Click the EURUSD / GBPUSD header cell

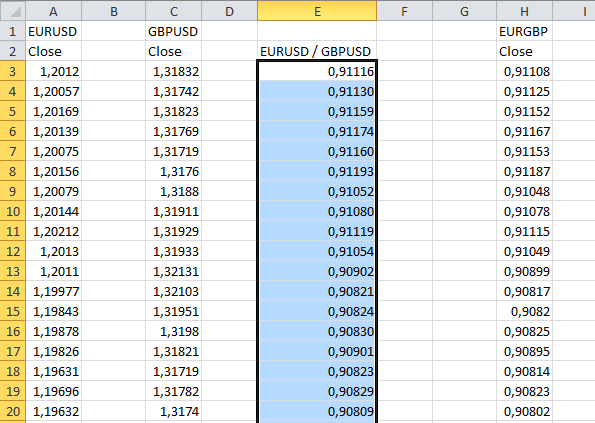[317, 51]
